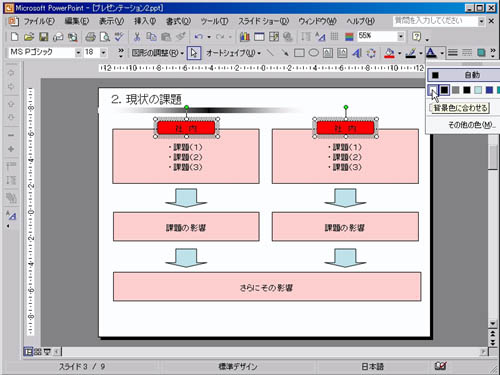Click the Cut scissors icon
The height and width of the screenshot is (375, 500).
[x=137, y=37]
